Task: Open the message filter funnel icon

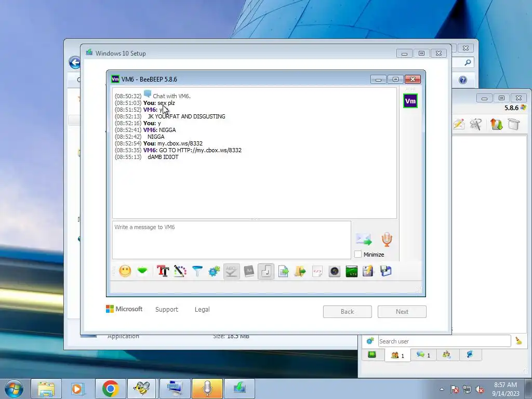Action: [x=197, y=271]
